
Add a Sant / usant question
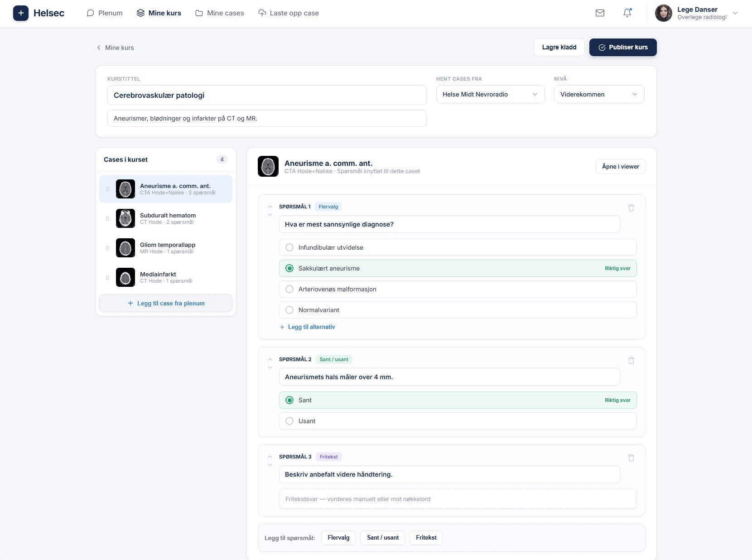(383, 538)
